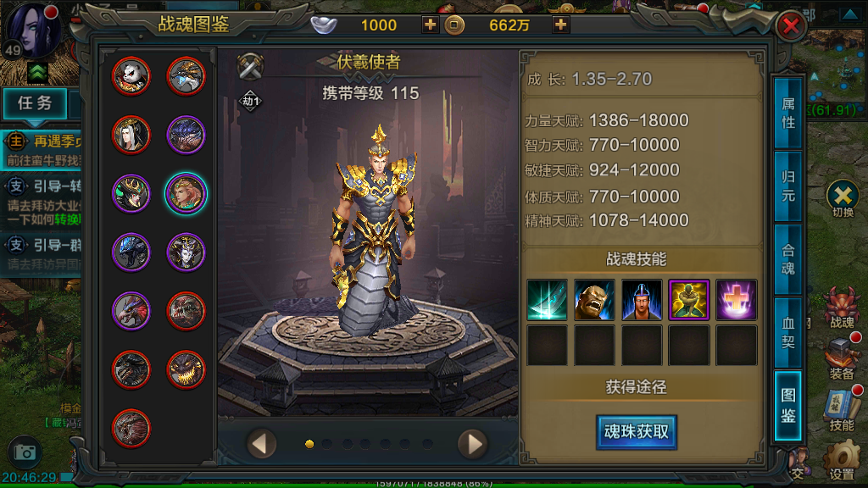Click the camera screenshot icon
868x488 pixels.
(x=25, y=452)
